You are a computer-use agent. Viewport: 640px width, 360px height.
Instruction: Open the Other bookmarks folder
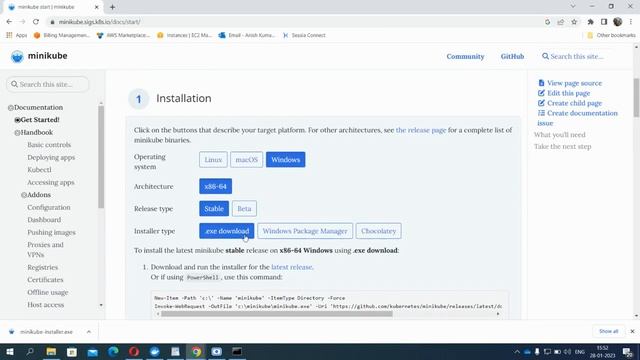(x=611, y=35)
